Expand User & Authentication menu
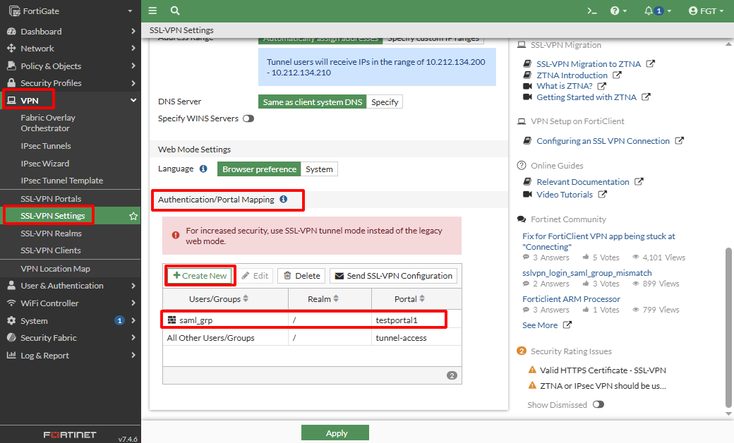734x443 pixels. point(70,286)
